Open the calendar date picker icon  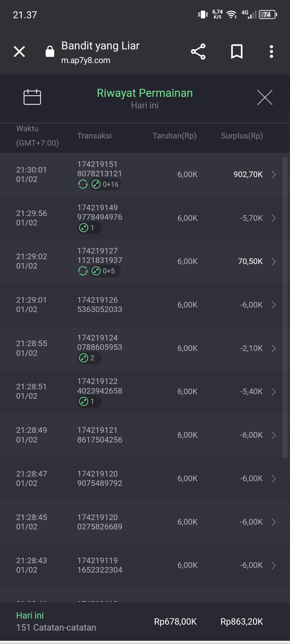[32, 97]
